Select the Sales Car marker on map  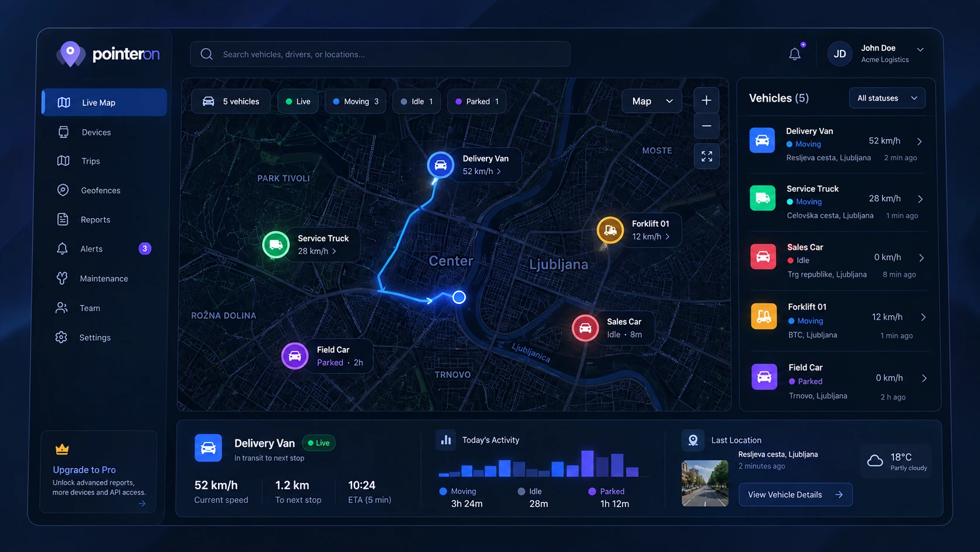(585, 328)
